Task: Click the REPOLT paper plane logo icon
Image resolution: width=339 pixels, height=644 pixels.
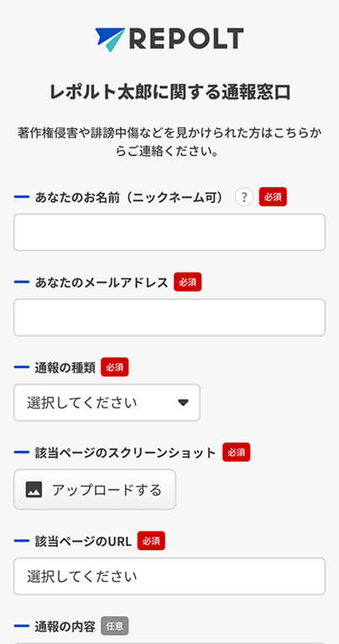Action: tap(110, 39)
